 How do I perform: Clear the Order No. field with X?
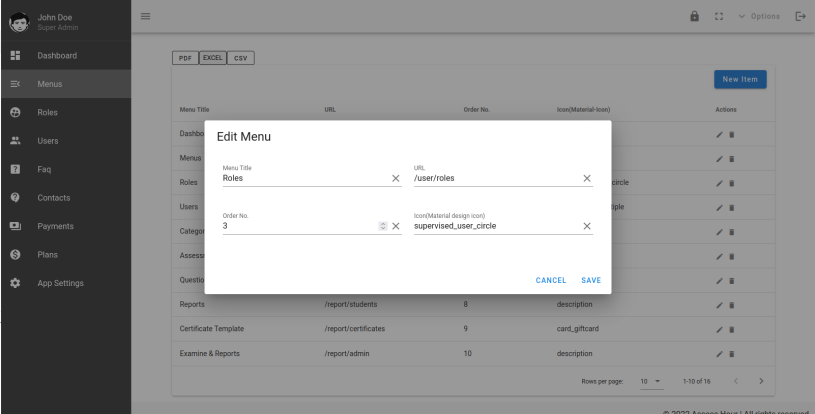point(395,226)
